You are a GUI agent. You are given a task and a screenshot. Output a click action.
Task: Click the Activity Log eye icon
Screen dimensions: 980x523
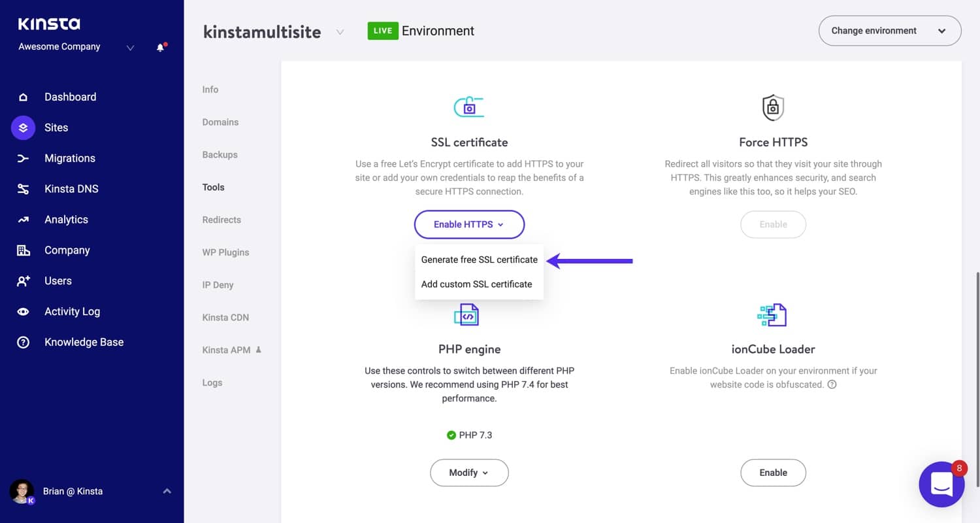click(x=24, y=312)
